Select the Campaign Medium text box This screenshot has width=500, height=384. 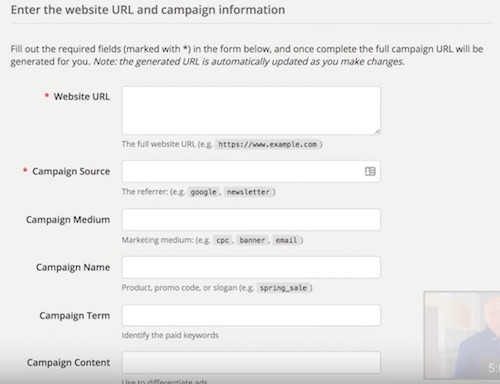tap(251, 220)
